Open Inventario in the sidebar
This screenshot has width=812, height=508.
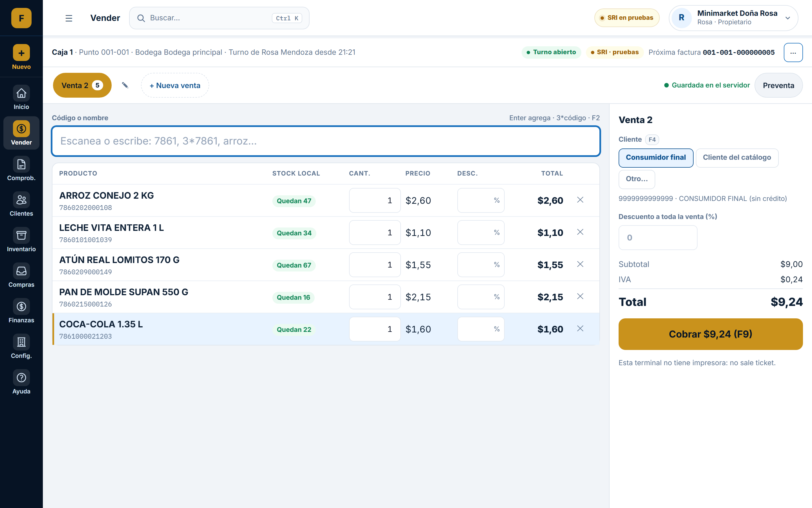point(21,240)
